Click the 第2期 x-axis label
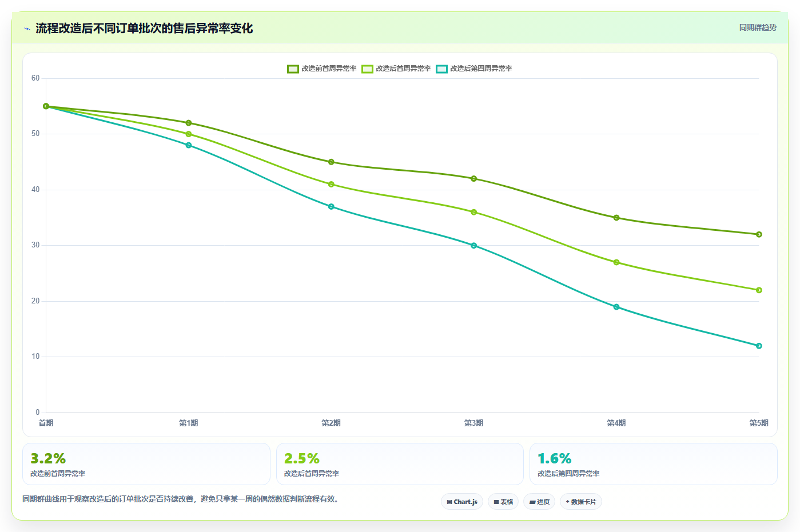Image resolution: width=800 pixels, height=532 pixels. tap(331, 423)
